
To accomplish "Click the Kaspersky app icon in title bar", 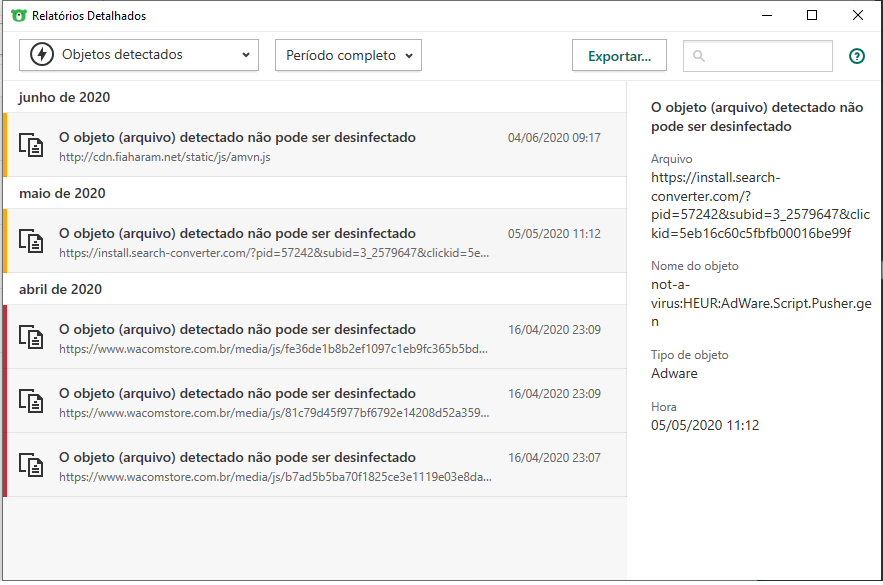I will pos(19,16).
